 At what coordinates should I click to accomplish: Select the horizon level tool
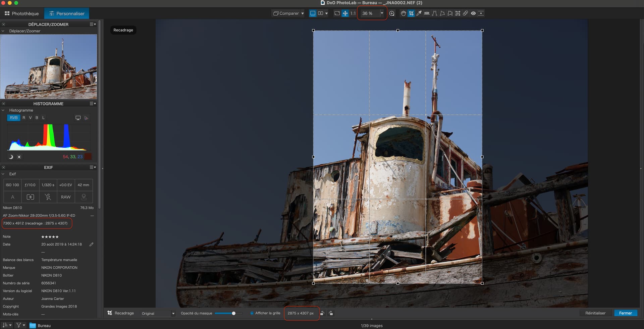[427, 13]
